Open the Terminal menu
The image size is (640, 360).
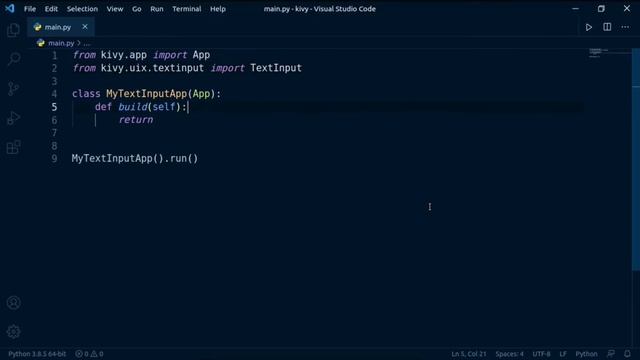[187, 9]
